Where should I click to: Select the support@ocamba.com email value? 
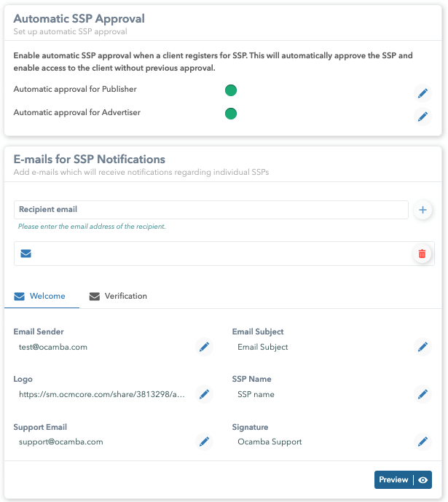61,442
